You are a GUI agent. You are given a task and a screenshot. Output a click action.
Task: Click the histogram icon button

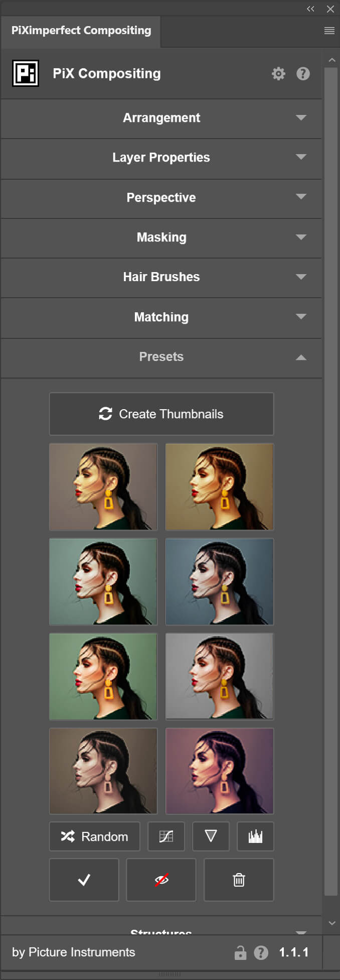255,836
